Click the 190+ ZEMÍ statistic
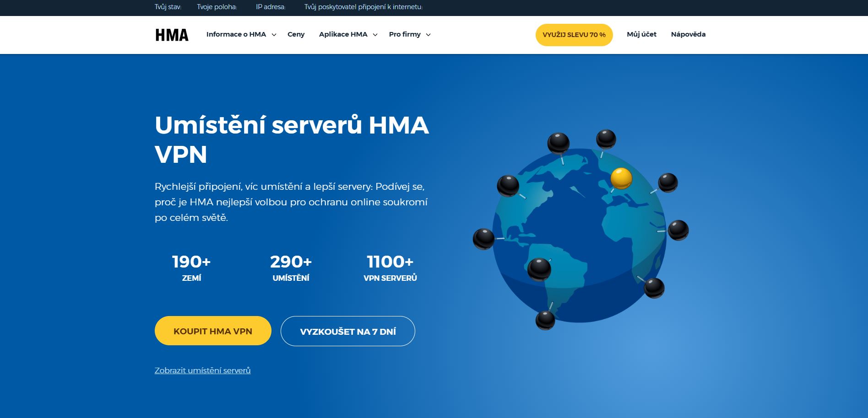 (x=191, y=268)
